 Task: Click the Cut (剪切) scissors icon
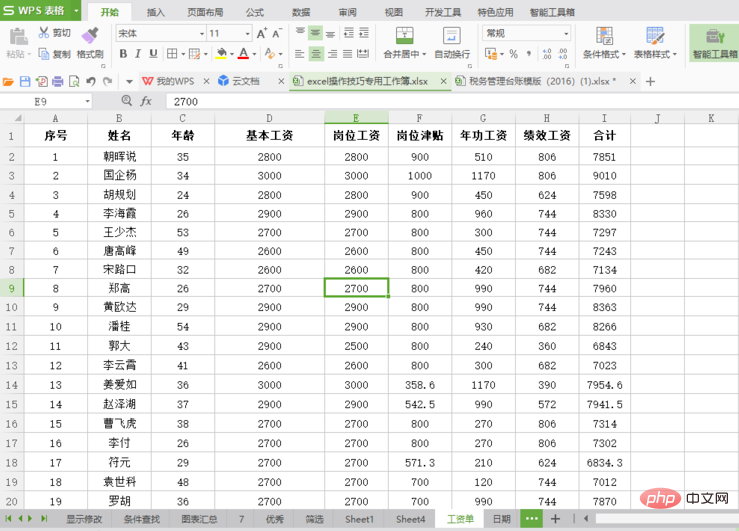point(44,33)
